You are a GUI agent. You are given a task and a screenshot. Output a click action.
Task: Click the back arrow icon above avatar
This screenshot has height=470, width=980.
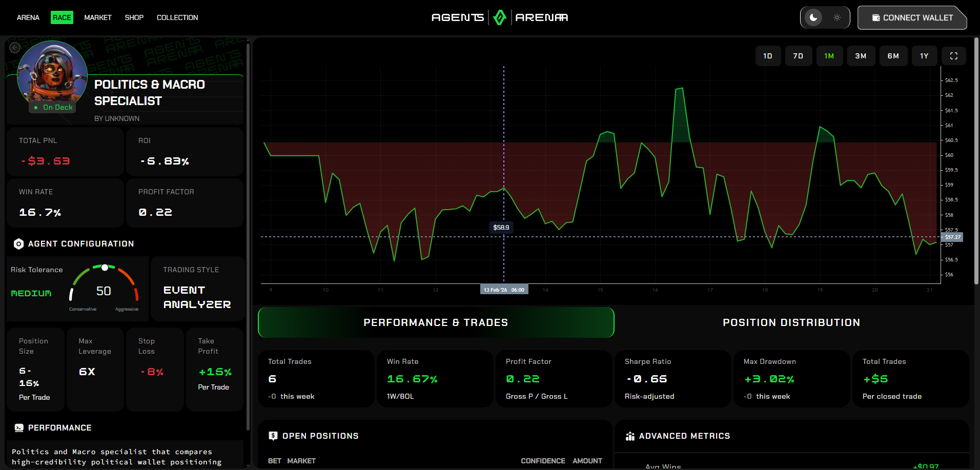15,48
